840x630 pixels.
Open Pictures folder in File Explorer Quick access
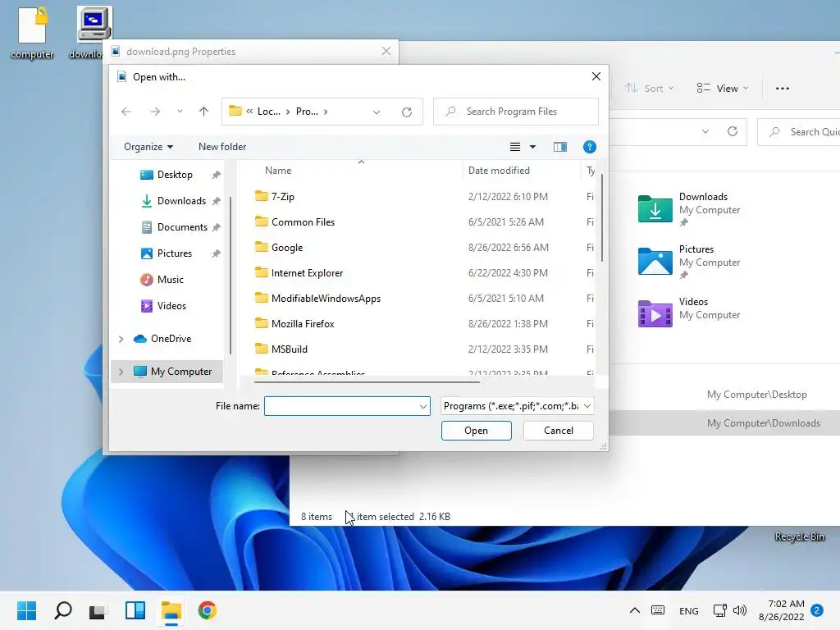coord(688,262)
